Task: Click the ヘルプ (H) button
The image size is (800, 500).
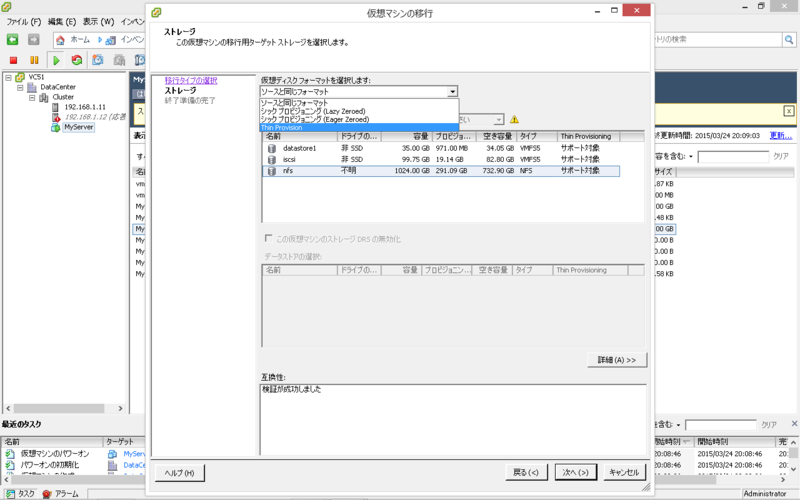Action: [x=179, y=473]
